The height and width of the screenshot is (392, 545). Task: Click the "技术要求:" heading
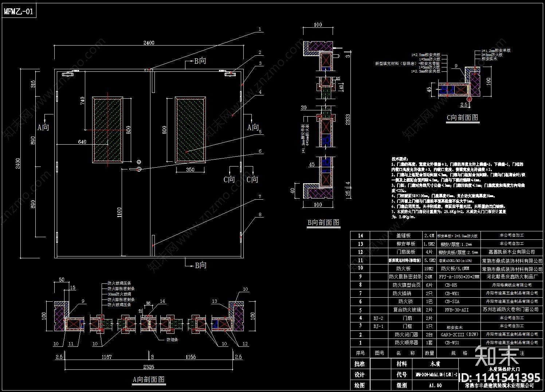coord(401,159)
